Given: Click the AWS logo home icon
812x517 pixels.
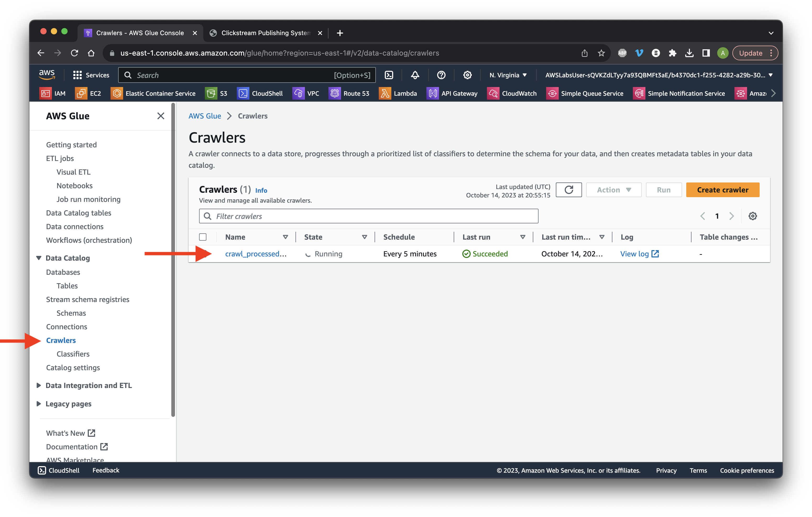Looking at the screenshot, I should tap(47, 74).
